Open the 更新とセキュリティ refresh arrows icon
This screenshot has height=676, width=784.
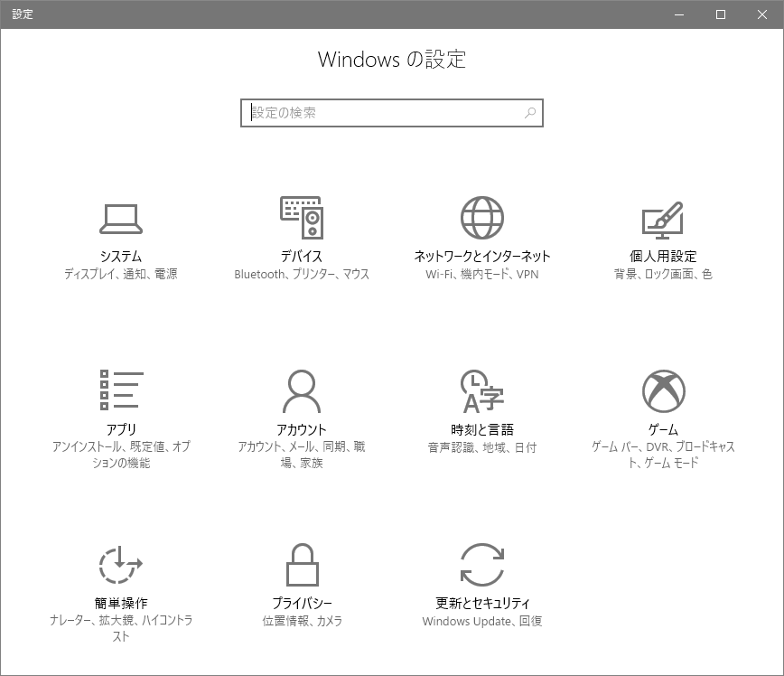pos(482,565)
